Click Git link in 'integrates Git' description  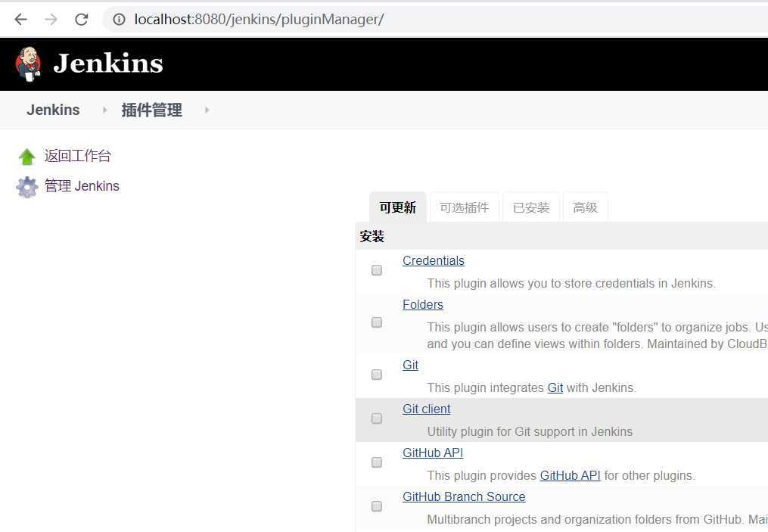[555, 388]
